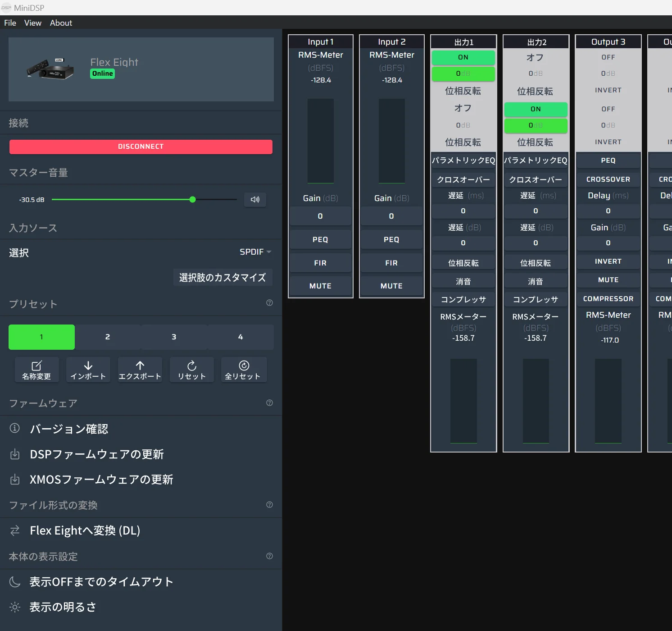Select preset slot 2
This screenshot has height=631, width=672.
tap(108, 337)
